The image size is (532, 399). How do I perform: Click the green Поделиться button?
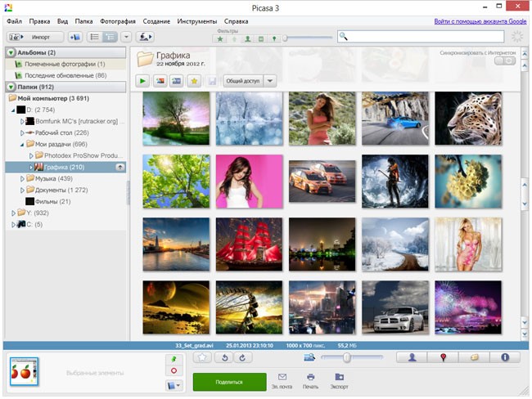coord(230,382)
